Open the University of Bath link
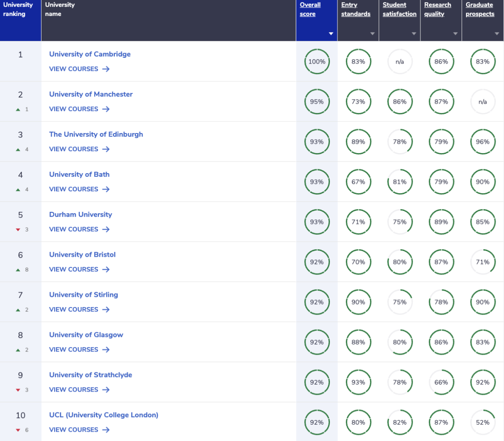 (79, 175)
